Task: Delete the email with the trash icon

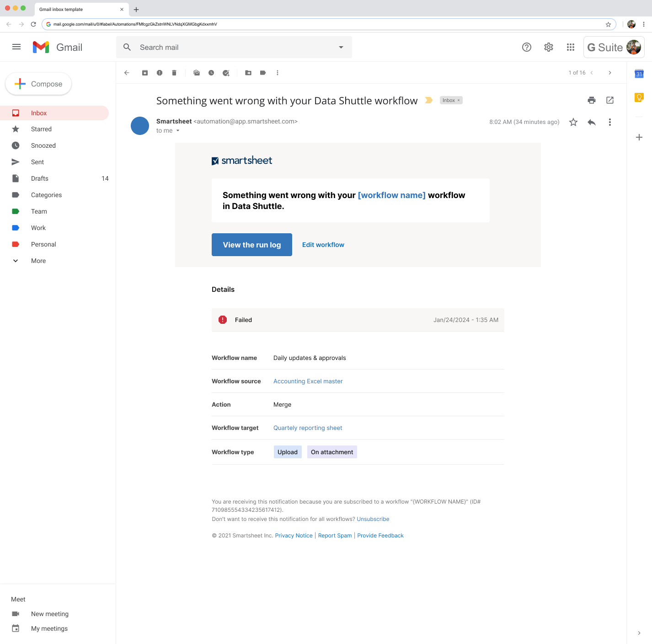Action: tap(174, 73)
